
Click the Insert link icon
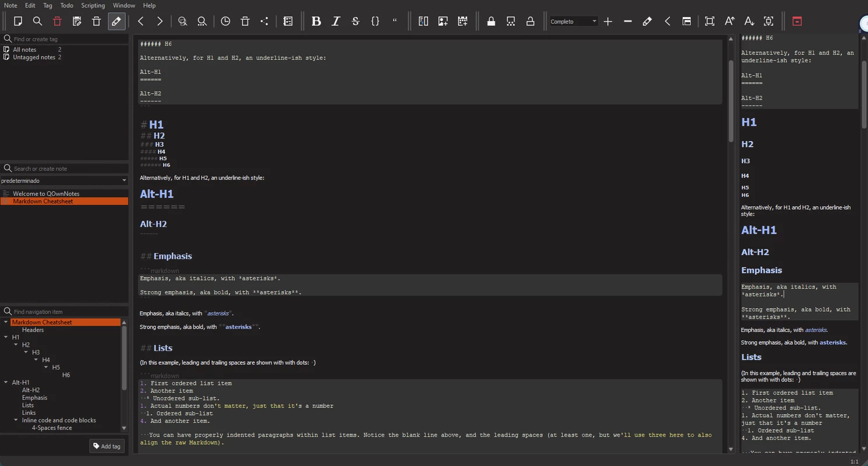tap(424, 22)
